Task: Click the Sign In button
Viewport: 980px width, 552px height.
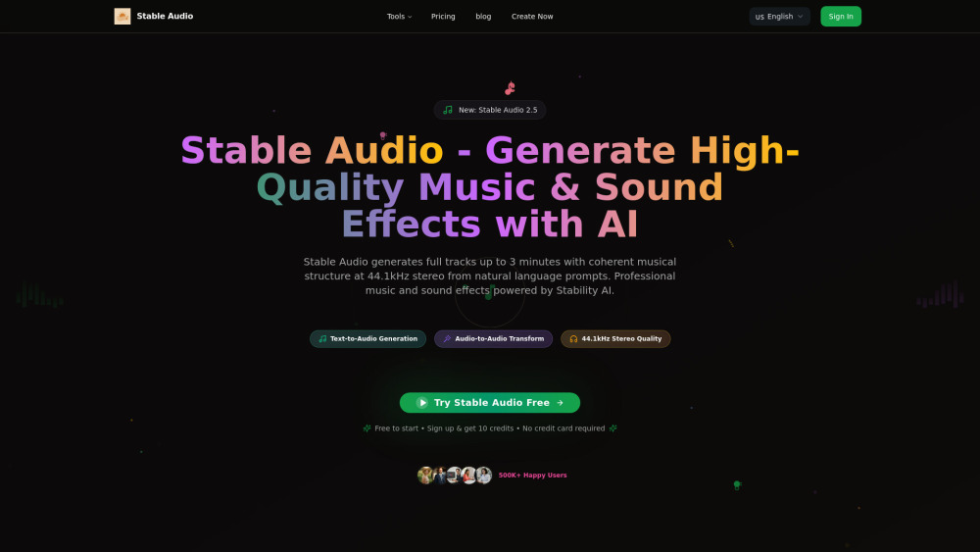Action: coord(840,17)
